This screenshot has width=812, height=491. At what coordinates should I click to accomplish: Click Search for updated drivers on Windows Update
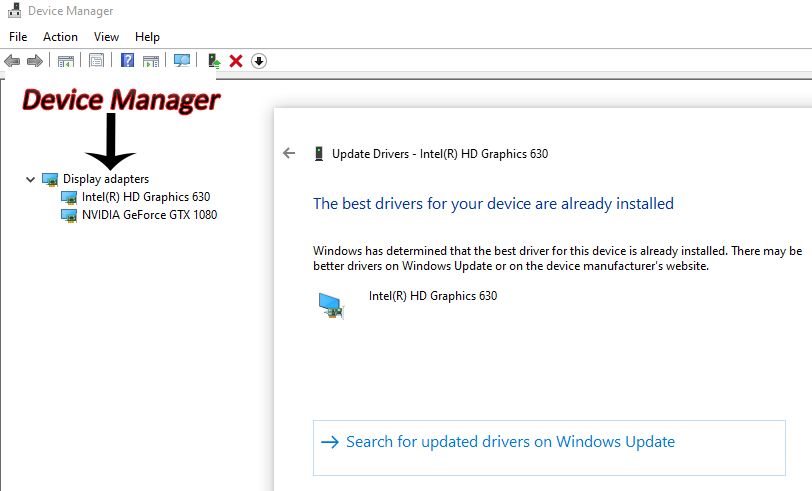pyautogui.click(x=549, y=447)
